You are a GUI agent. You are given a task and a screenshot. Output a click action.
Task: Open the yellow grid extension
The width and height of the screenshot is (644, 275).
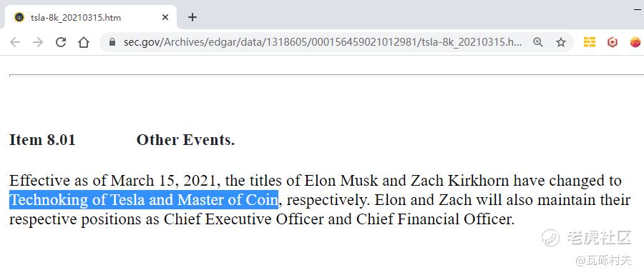[x=590, y=42]
